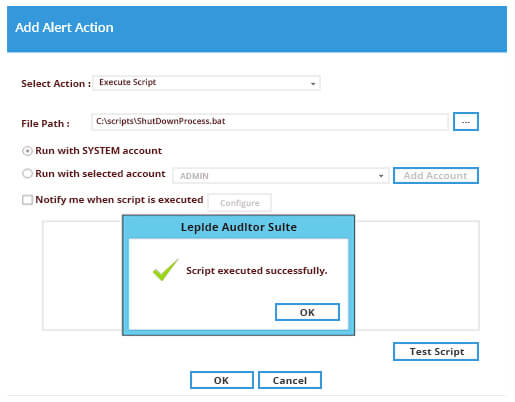This screenshot has height=402, width=515.
Task: Click inside the File Path text field
Action: tap(270, 122)
